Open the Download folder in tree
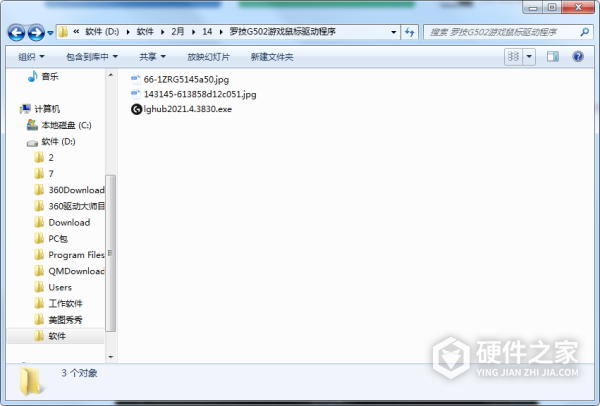The image size is (600, 406). coord(69,222)
